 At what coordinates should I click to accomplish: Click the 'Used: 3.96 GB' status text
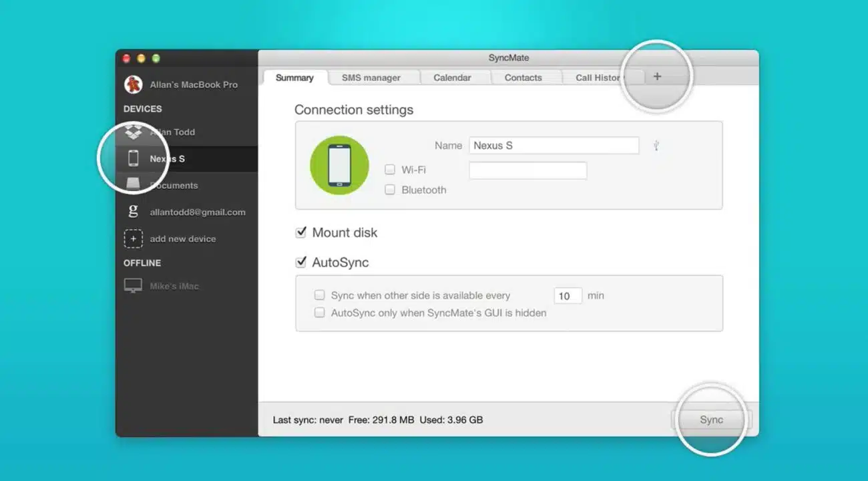(451, 420)
